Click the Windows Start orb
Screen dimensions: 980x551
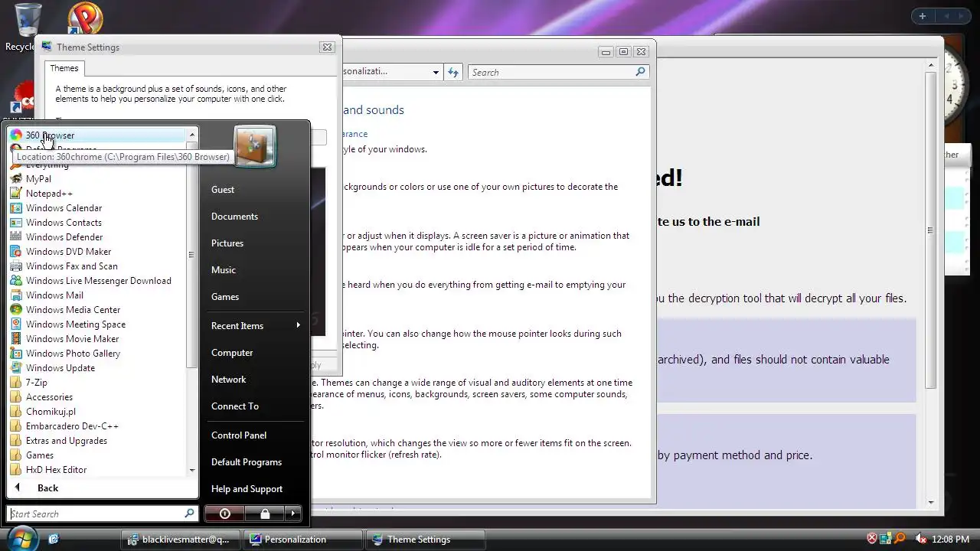[21, 538]
